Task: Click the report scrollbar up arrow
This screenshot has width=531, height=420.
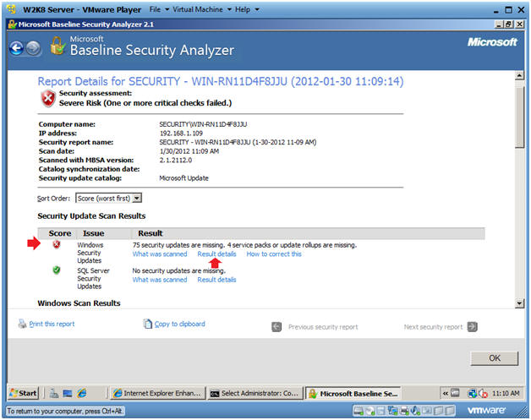Action: (519, 75)
